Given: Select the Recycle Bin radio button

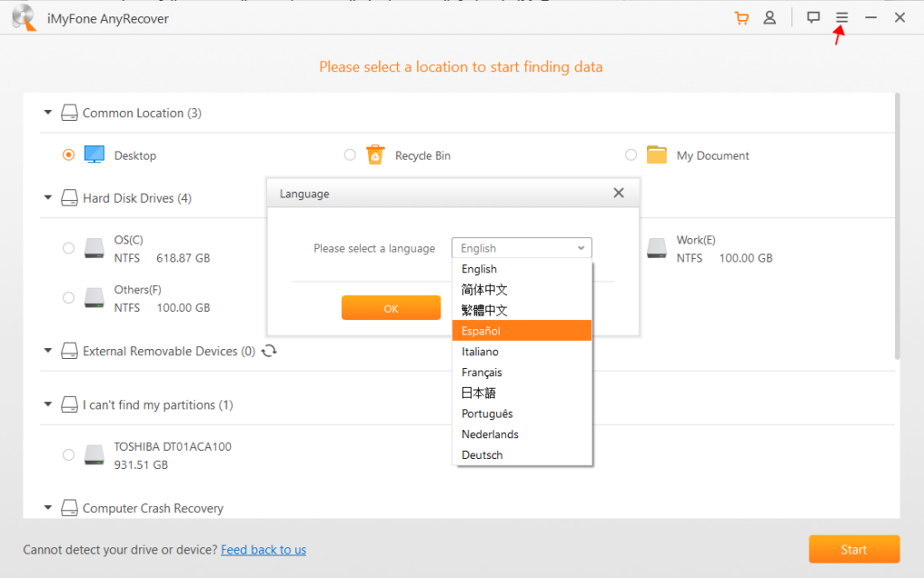Looking at the screenshot, I should [350, 155].
